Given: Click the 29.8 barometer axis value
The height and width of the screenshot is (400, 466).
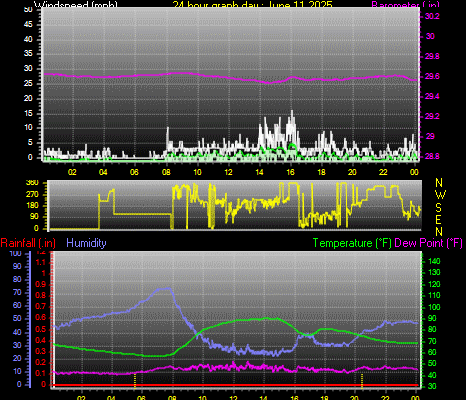Looking at the screenshot, I should coord(432,56).
